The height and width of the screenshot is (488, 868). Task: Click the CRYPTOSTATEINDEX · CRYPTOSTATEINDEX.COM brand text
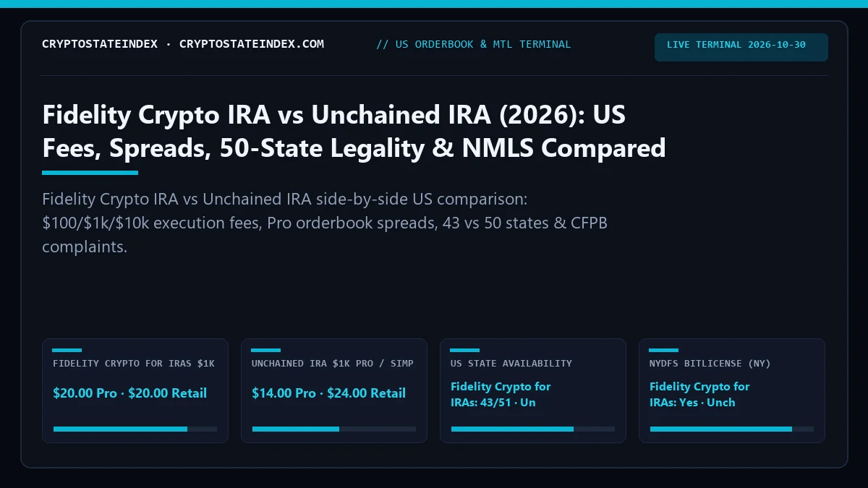(183, 44)
